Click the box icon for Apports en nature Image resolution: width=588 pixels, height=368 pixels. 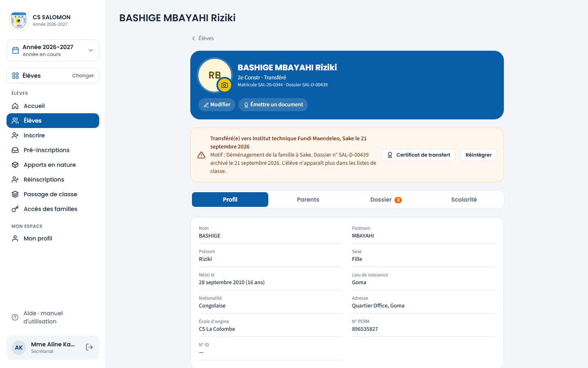click(15, 165)
